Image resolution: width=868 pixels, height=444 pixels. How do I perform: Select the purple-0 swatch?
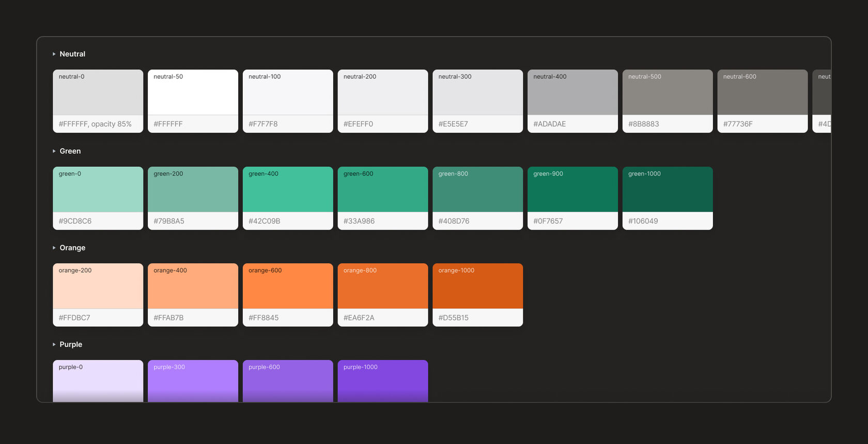point(98,381)
